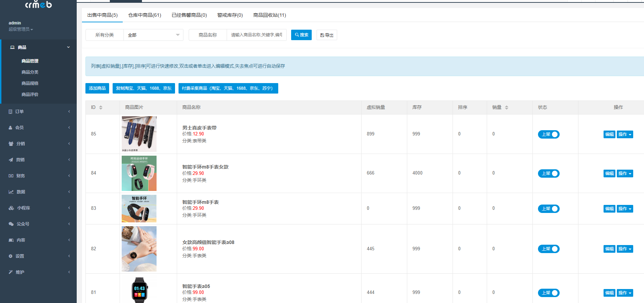Sort table by 销量 column arrows

click(x=507, y=108)
